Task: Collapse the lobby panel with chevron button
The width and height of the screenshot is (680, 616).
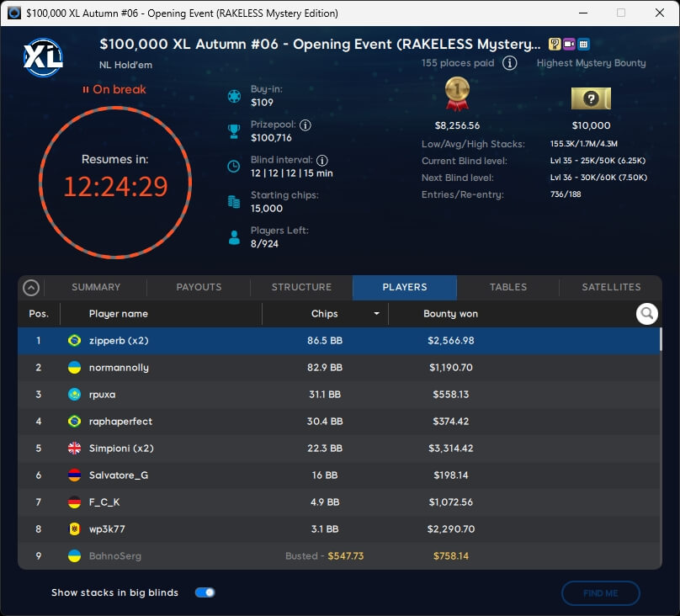Action: coord(31,288)
